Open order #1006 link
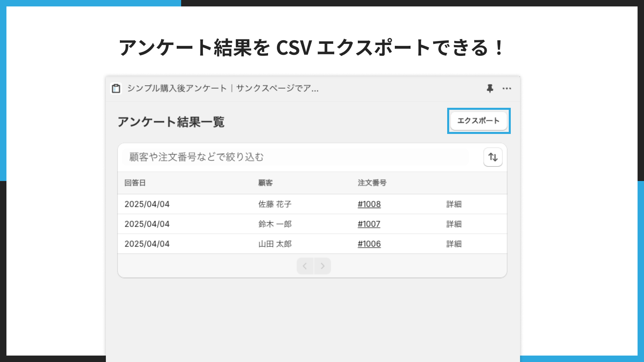Screen dimensions: 644x362 click(369, 243)
